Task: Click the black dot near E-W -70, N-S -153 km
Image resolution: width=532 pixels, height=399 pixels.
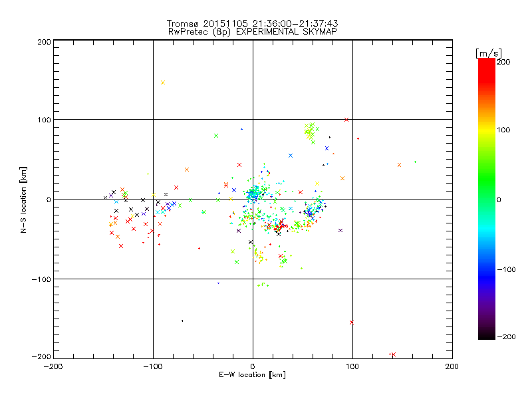Action: (x=182, y=321)
